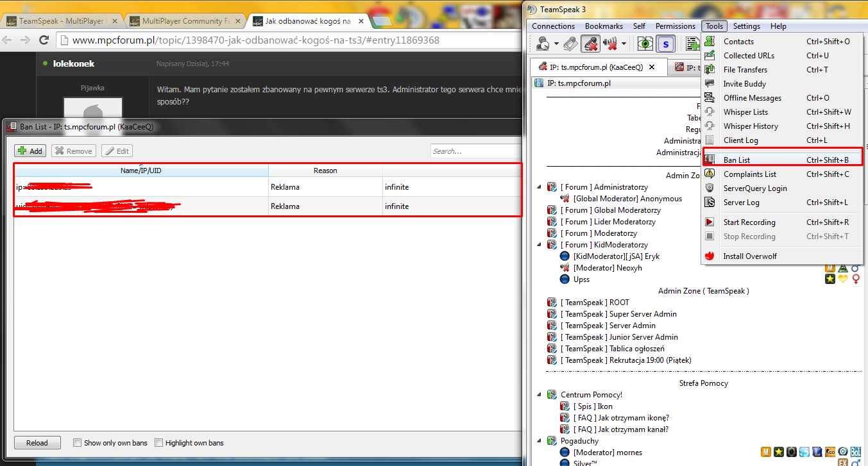Select [ TeamSpeak ] Rekrutacja 19:00 (Piątek) channel
The image size is (868, 466).
[625, 360]
